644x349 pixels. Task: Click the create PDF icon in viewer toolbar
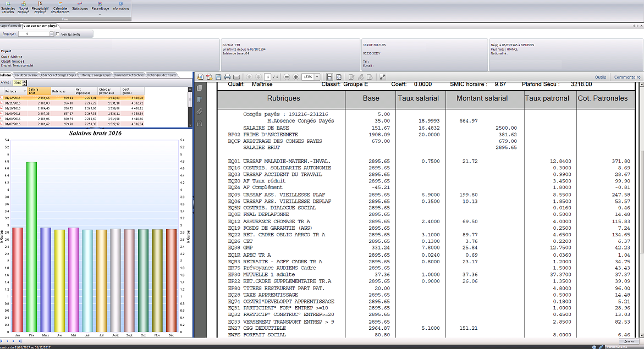point(209,77)
